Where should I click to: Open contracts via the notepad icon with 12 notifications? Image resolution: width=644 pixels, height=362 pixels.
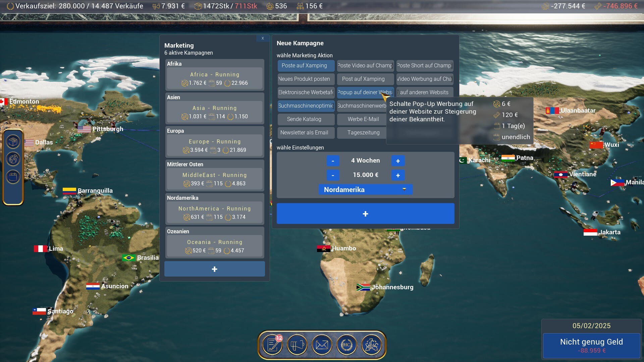coord(272,345)
